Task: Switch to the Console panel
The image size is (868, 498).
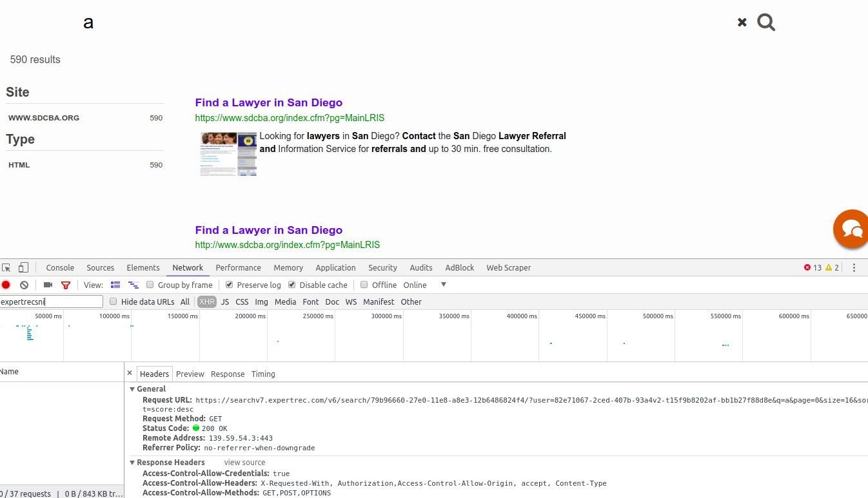Action: (x=60, y=267)
